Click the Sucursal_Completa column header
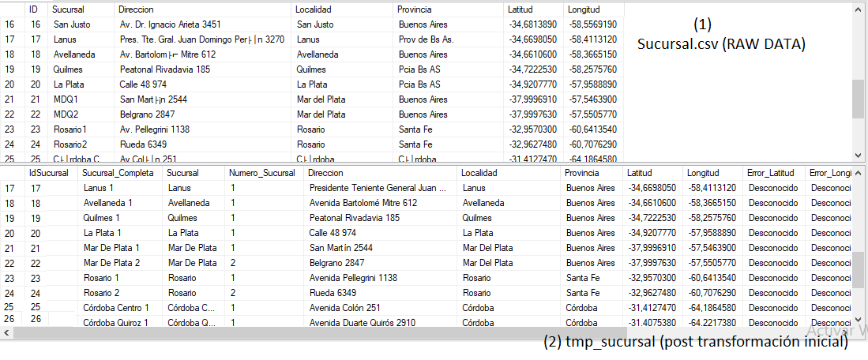This screenshot has height=360, width=868. point(120,173)
